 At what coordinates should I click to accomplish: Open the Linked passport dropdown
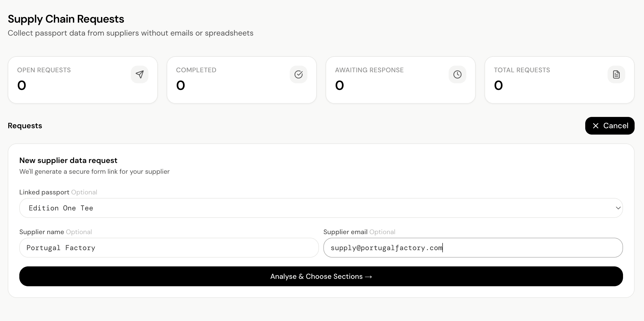point(321,208)
